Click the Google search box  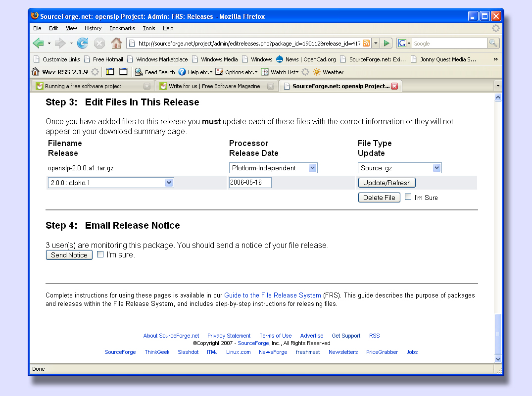449,44
